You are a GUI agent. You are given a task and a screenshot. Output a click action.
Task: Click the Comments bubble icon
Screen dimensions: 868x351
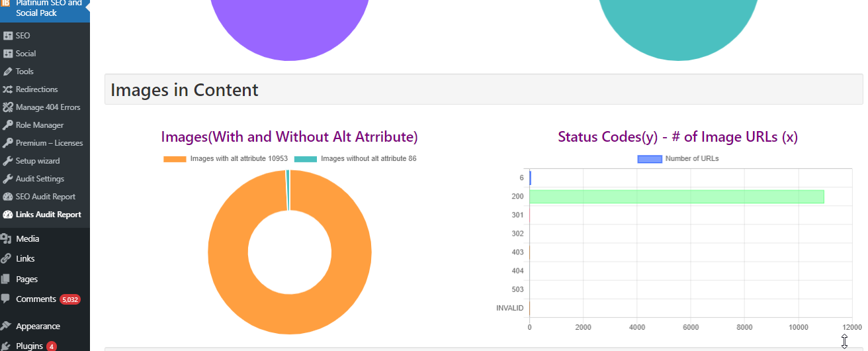(x=7, y=299)
